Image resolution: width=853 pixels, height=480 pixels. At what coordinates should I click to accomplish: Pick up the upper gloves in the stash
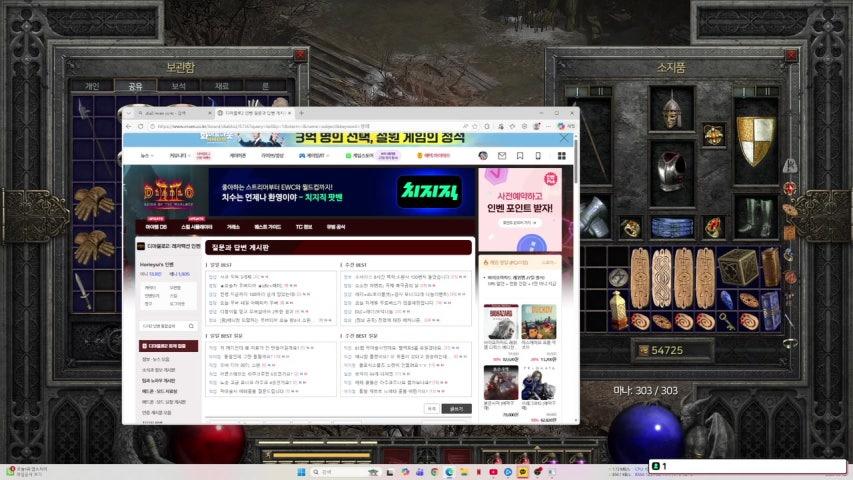(93, 203)
